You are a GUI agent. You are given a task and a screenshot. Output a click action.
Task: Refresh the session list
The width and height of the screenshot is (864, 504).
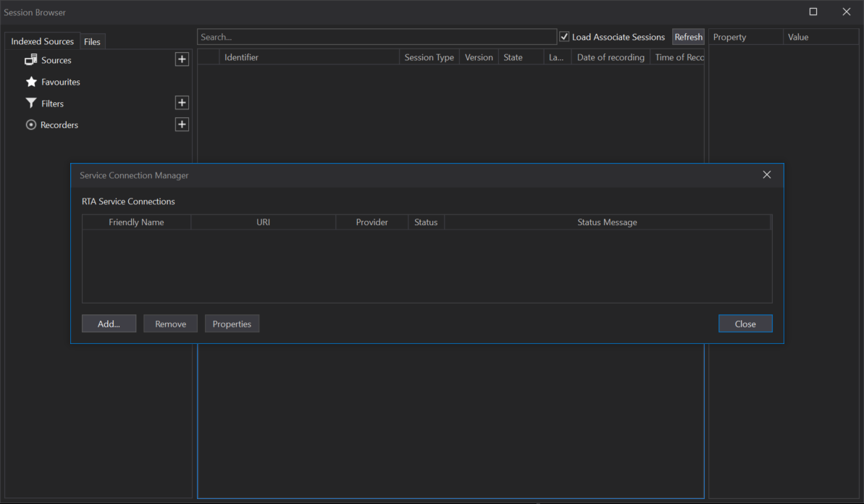688,36
